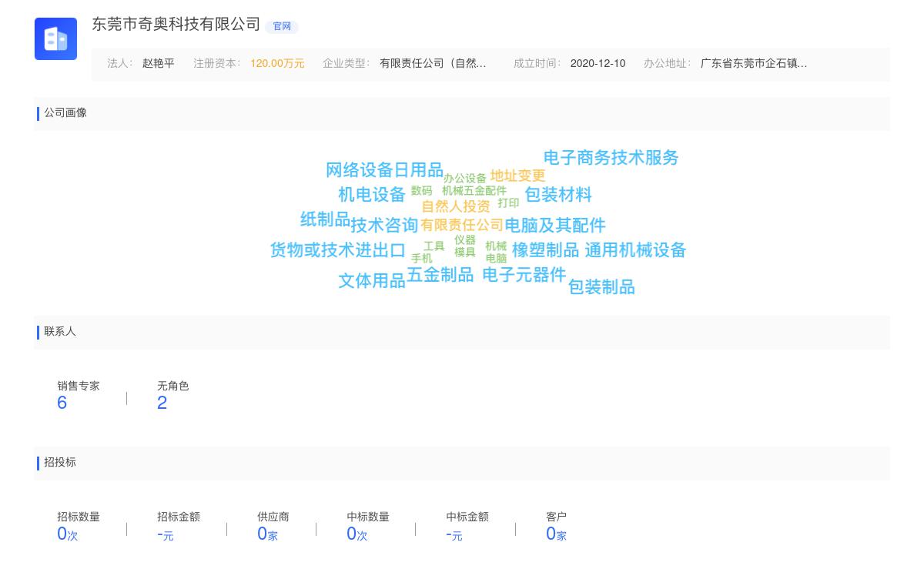Screen dimensions: 924x579
Task: Open 销售专家 contact count 6
Action: pyautogui.click(x=62, y=403)
